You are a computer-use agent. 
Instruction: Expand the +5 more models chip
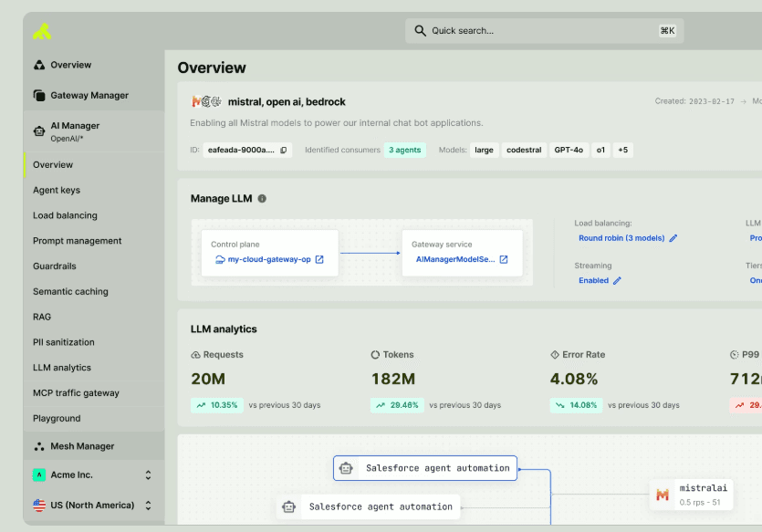click(622, 151)
